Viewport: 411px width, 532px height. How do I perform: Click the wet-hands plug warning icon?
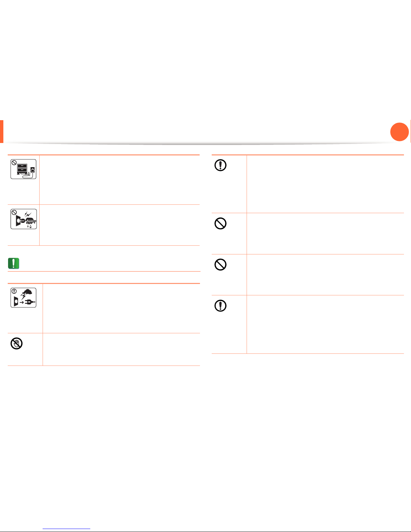click(23, 219)
